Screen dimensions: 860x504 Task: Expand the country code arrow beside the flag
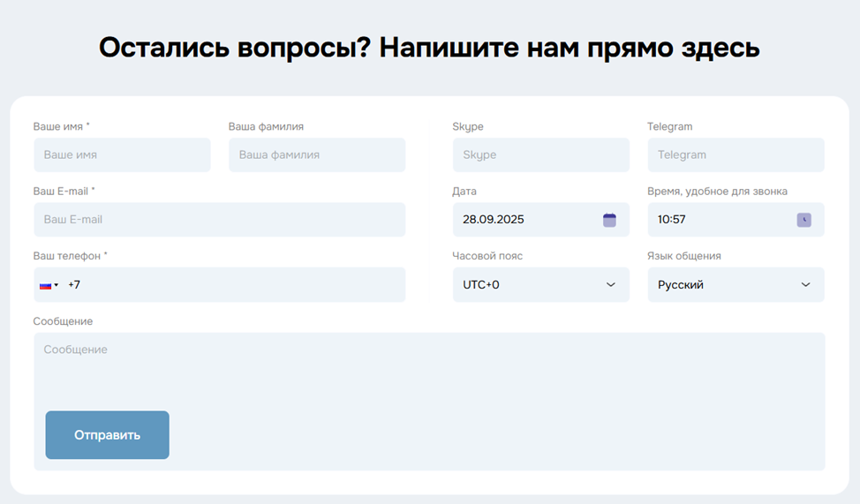pyautogui.click(x=57, y=285)
